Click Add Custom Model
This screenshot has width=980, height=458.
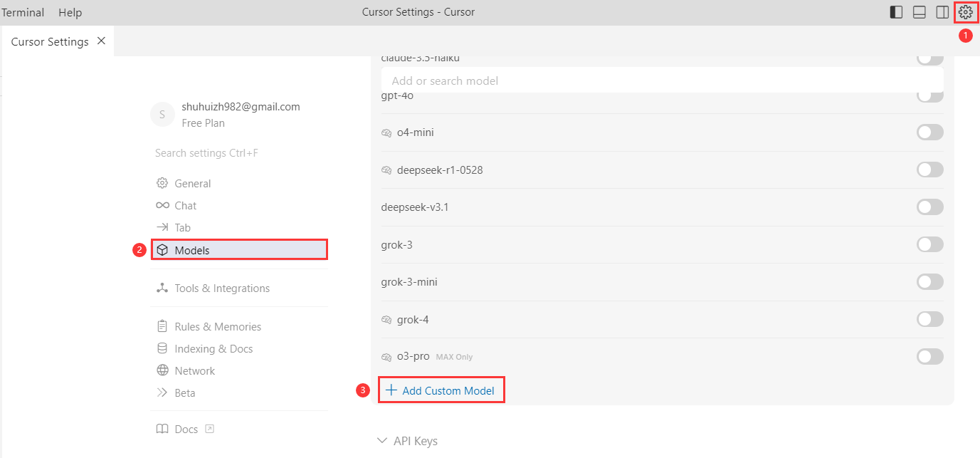click(441, 390)
